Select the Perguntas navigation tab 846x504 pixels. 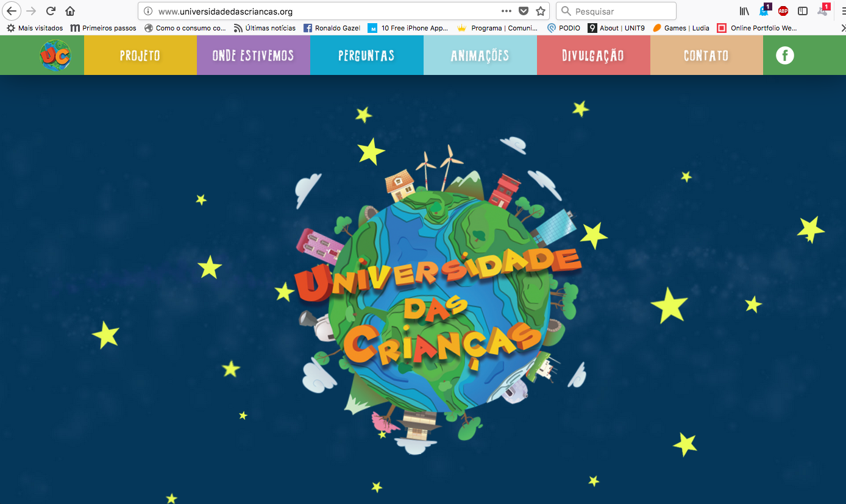(366, 55)
